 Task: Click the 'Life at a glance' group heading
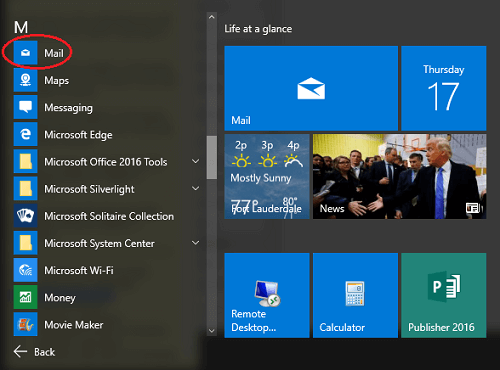258,29
